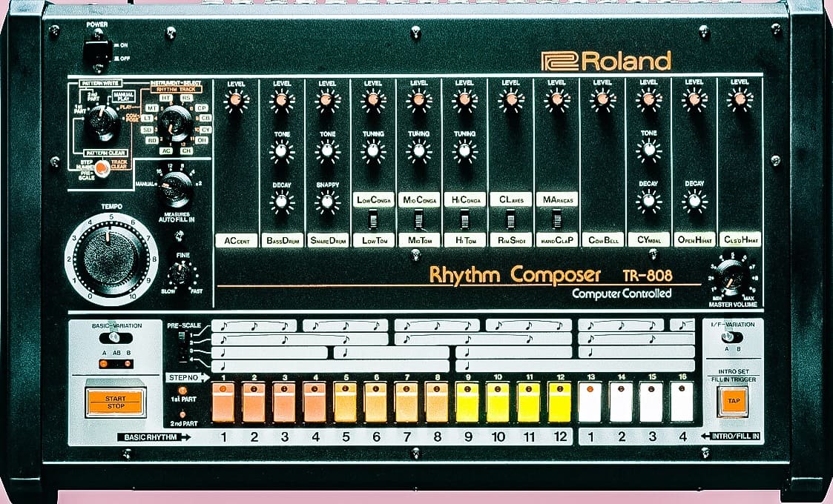Click the Snare Drum Level knob
833x504 pixels.
(x=327, y=100)
